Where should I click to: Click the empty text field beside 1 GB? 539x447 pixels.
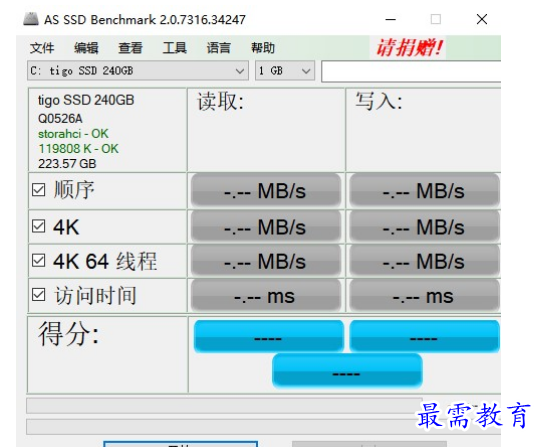point(411,71)
